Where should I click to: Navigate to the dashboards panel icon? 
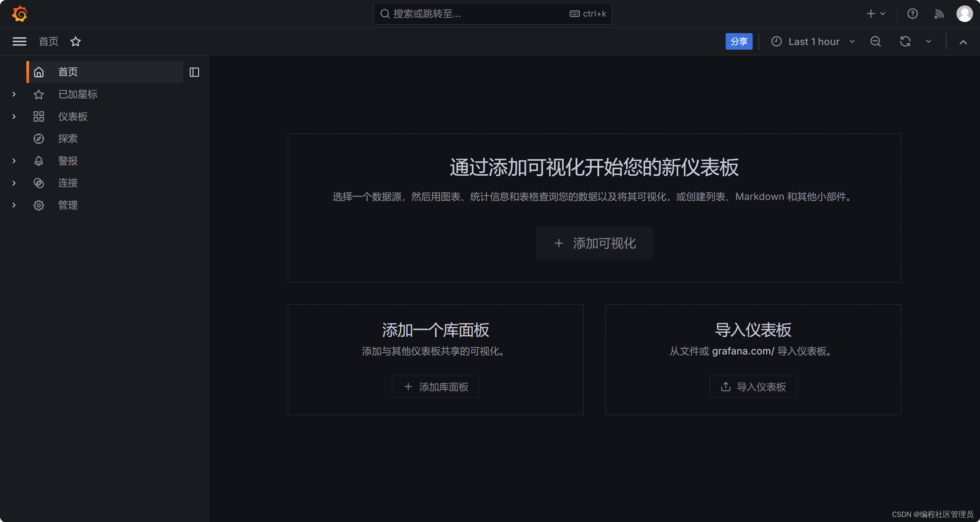click(39, 117)
